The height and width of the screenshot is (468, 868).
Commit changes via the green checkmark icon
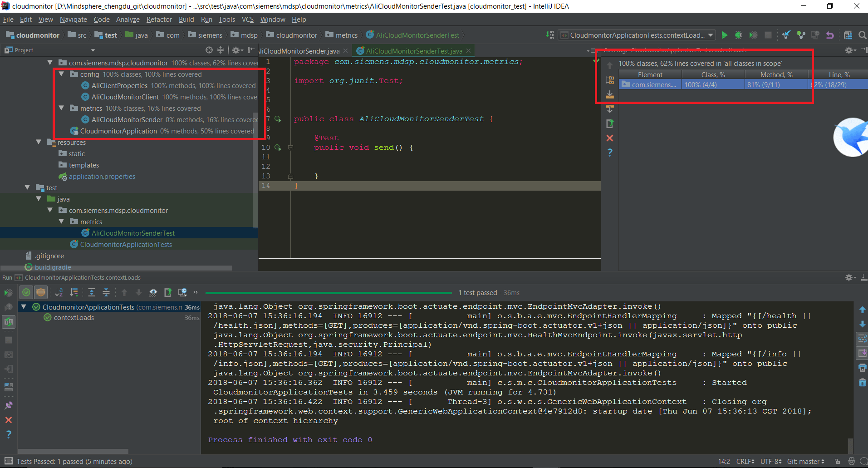click(x=801, y=35)
